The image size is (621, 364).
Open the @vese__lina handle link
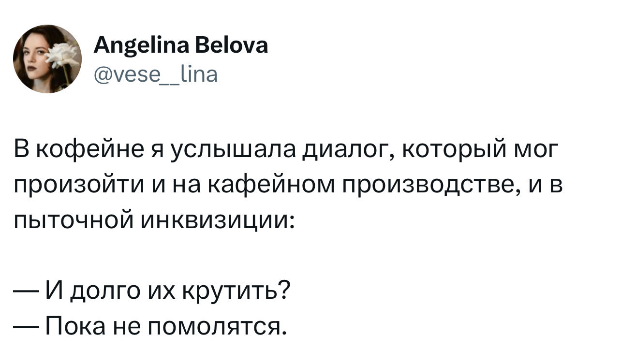coord(155,74)
